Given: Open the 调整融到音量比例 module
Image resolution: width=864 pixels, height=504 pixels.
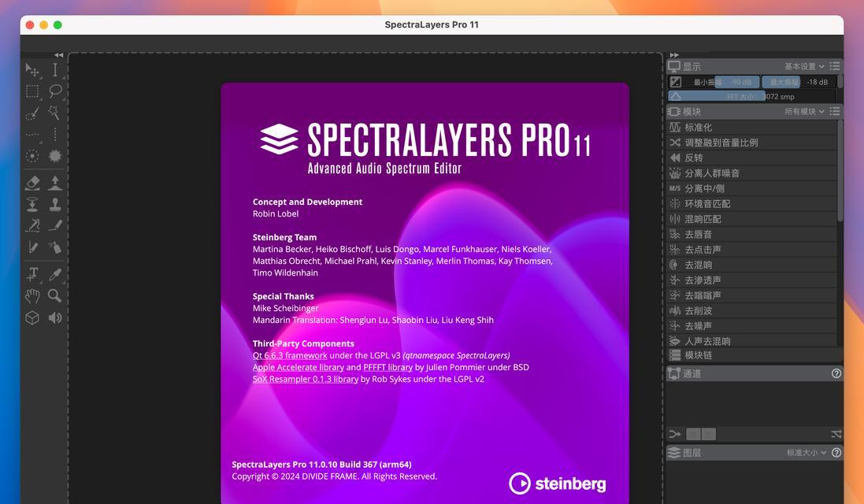Looking at the screenshot, I should click(751, 143).
